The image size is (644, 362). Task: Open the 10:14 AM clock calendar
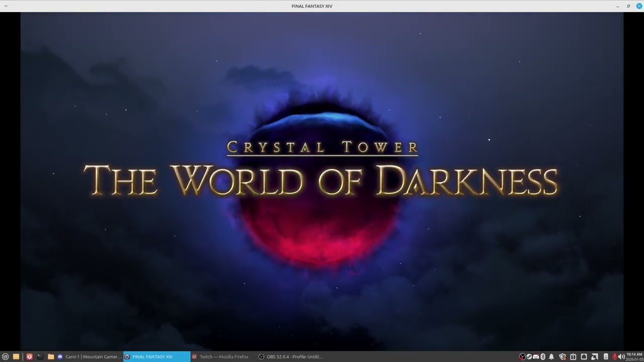tap(634, 356)
